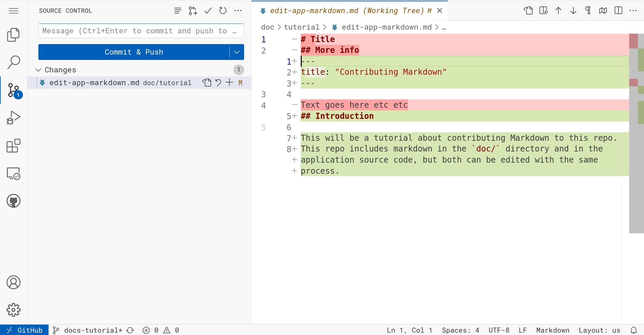Discard changes to edit-app-markdown.md
The height and width of the screenshot is (335, 644).
(218, 82)
